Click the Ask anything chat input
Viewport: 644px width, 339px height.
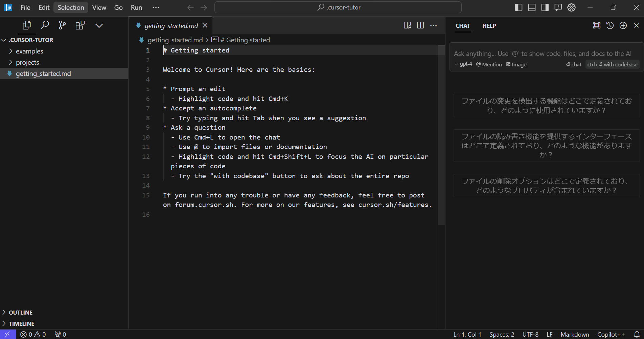pyautogui.click(x=543, y=54)
